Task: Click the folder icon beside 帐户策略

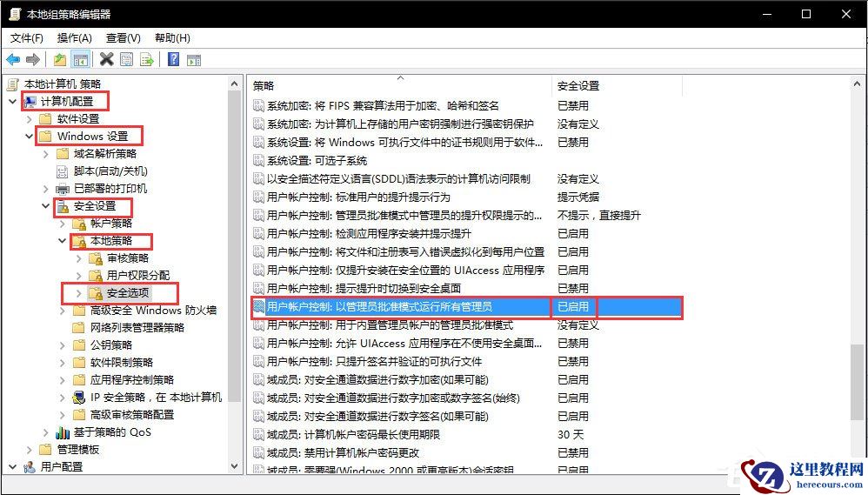Action: coord(79,224)
